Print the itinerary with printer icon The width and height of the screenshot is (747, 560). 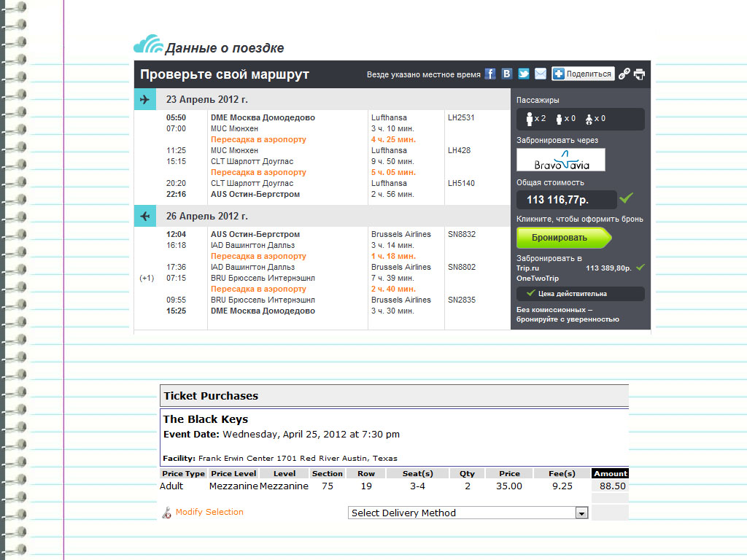(639, 74)
